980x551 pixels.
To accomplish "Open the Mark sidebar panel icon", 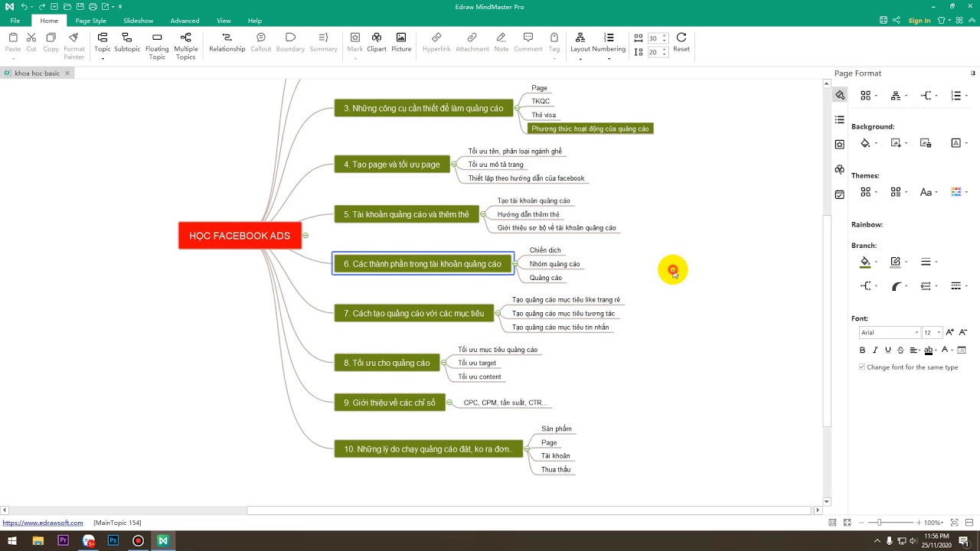I will [x=840, y=145].
